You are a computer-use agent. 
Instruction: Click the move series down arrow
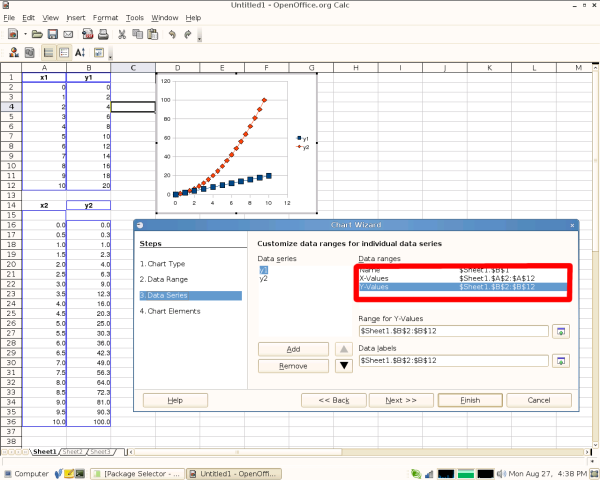(x=344, y=366)
